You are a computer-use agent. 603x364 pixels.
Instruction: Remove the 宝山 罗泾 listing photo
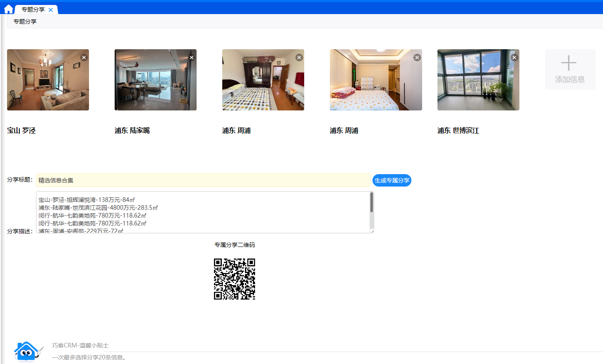click(84, 57)
